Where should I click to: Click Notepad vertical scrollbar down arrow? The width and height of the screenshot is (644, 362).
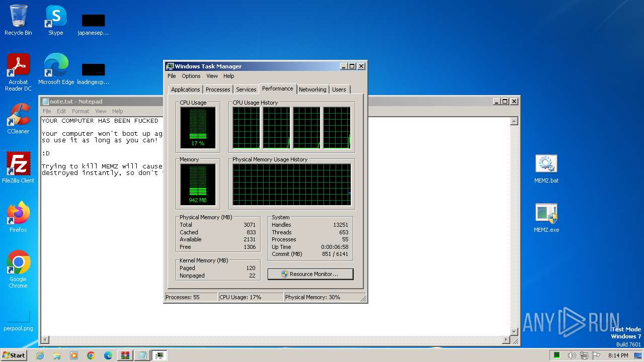coord(514,331)
